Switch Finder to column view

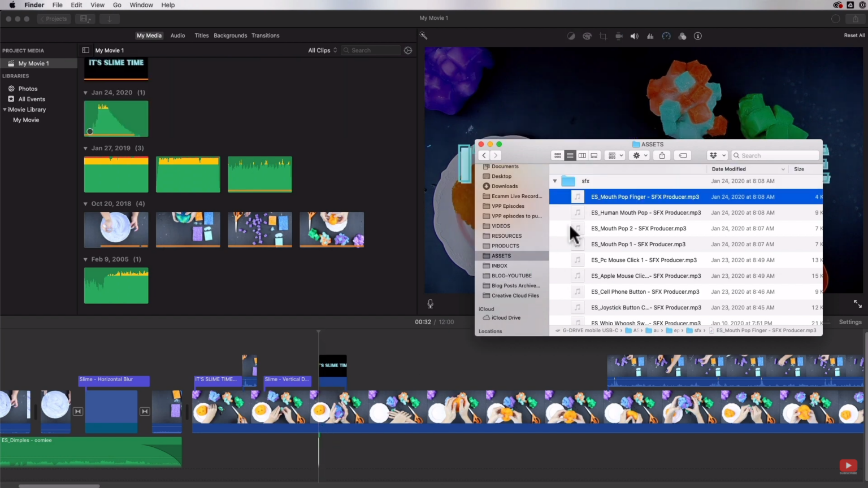(582, 155)
